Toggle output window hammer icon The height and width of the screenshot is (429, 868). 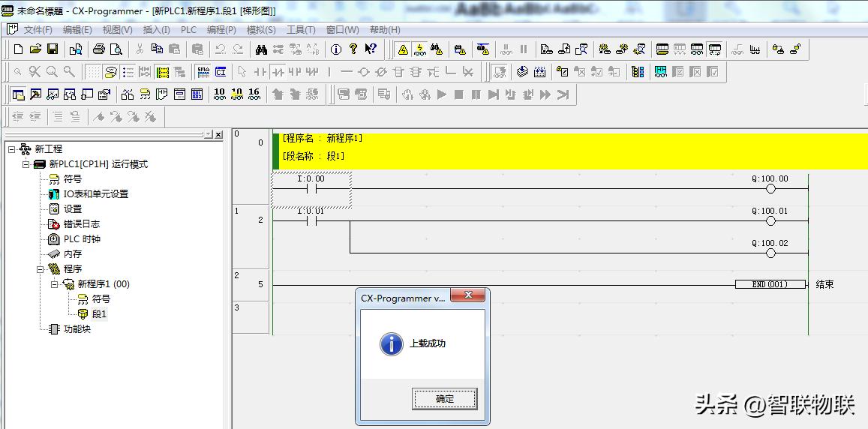[x=35, y=94]
